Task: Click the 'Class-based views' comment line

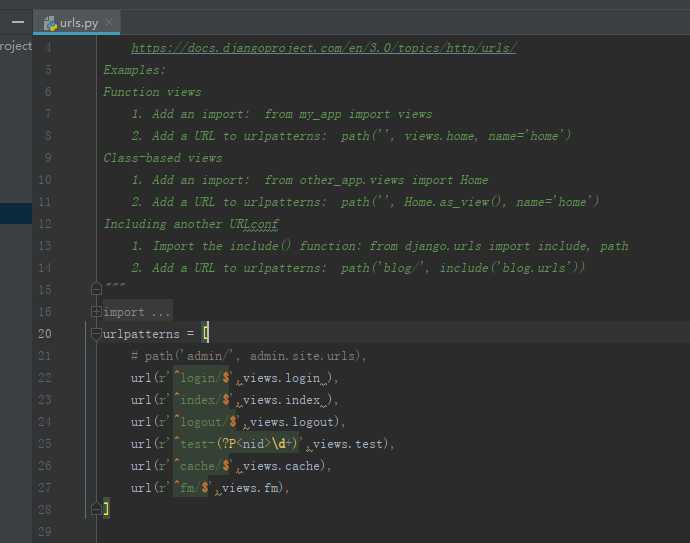Action: pyautogui.click(x=163, y=158)
